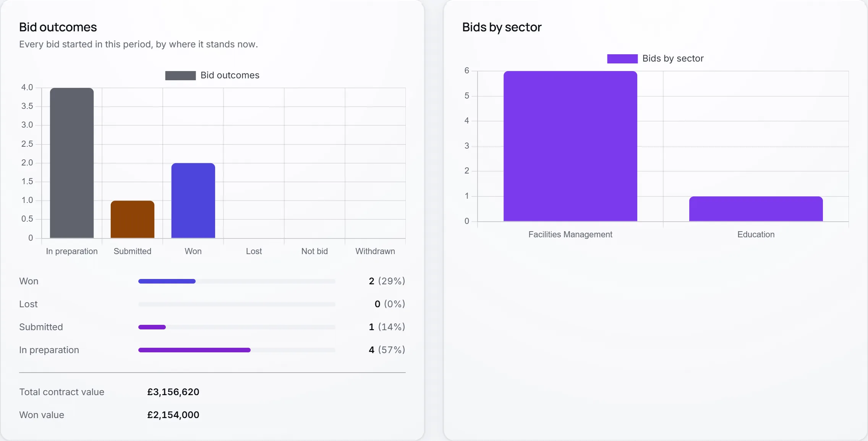Screen dimensions: 868x441
Task: Click the brown Submitted bar
Action: click(x=133, y=219)
